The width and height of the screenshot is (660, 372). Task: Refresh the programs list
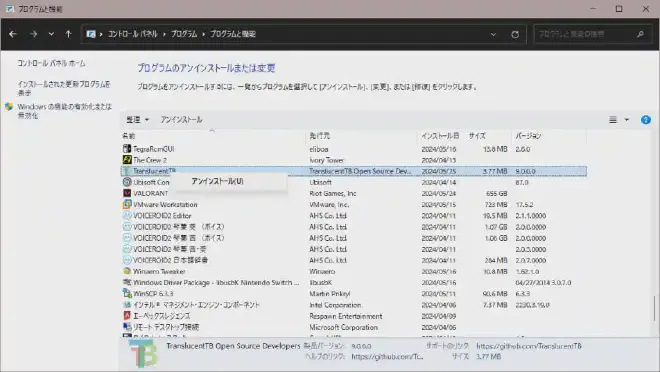[x=515, y=35]
